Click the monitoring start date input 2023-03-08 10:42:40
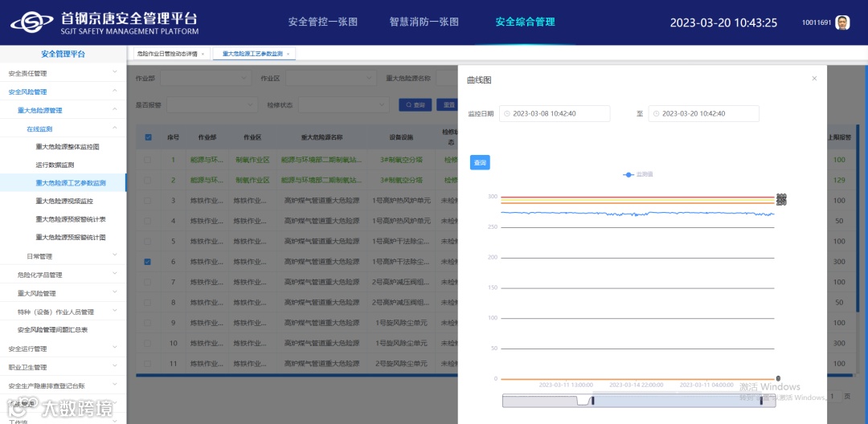This screenshot has height=424, width=868. click(555, 114)
